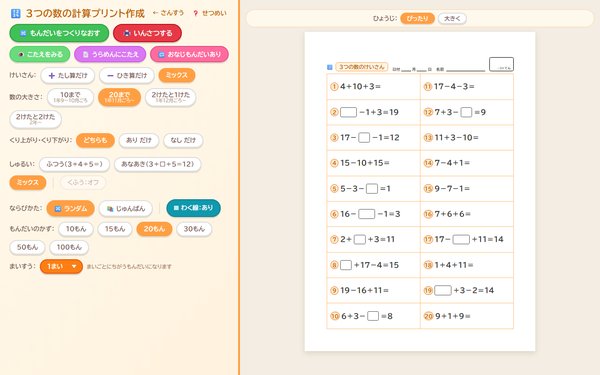Open the せつめい explanation link
Image resolution: width=600 pixels, height=375 pixels.
coord(210,13)
